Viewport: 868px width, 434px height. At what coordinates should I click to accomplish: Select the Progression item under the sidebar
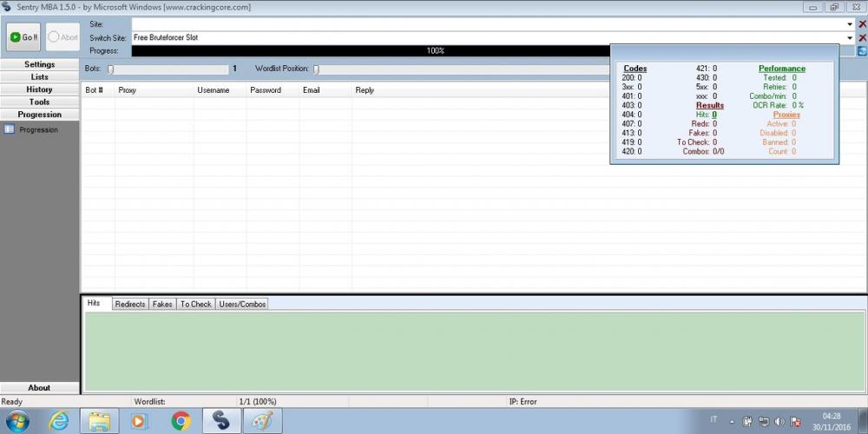[38, 129]
